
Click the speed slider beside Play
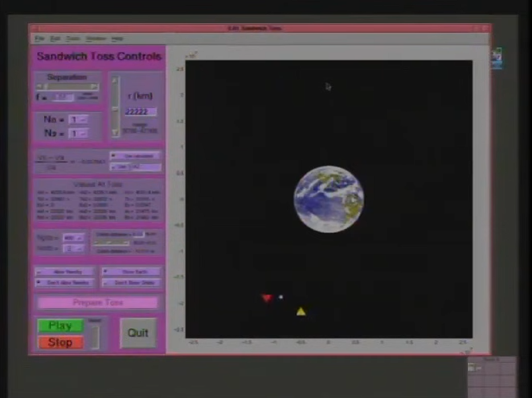[95, 337]
